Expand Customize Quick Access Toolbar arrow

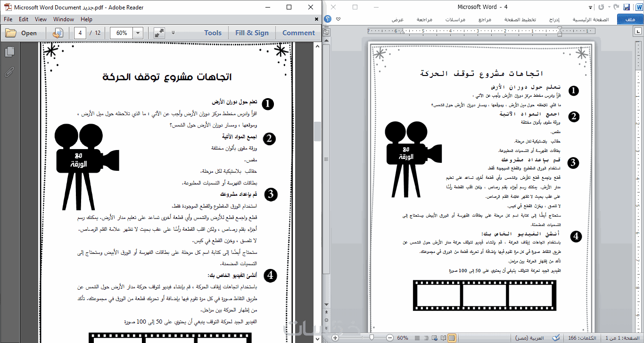tap(591, 8)
